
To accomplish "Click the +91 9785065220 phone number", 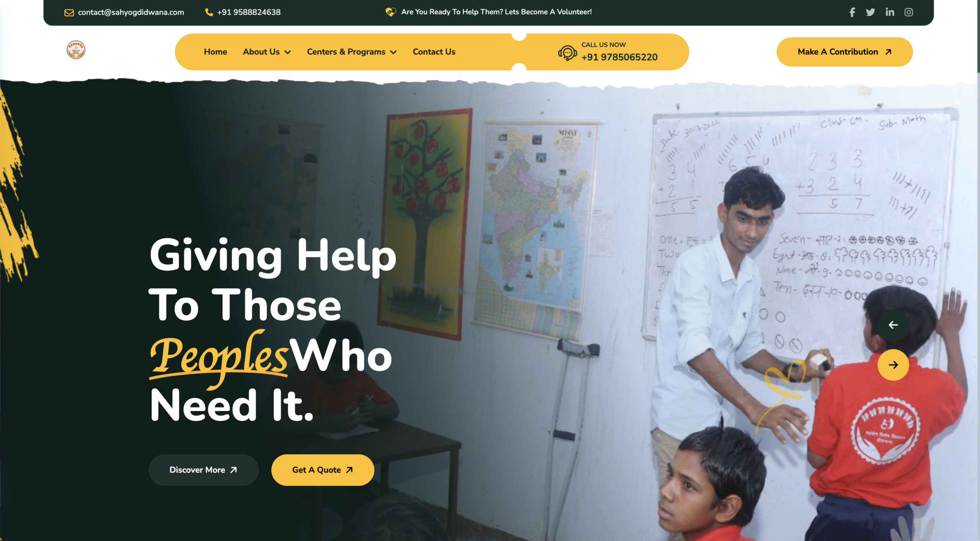I will (619, 57).
